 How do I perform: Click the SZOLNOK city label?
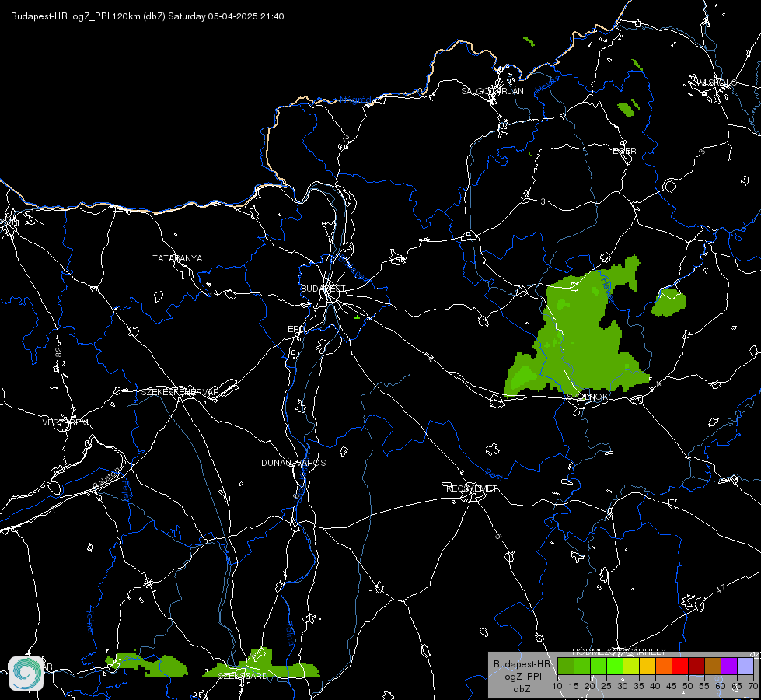tap(587, 397)
